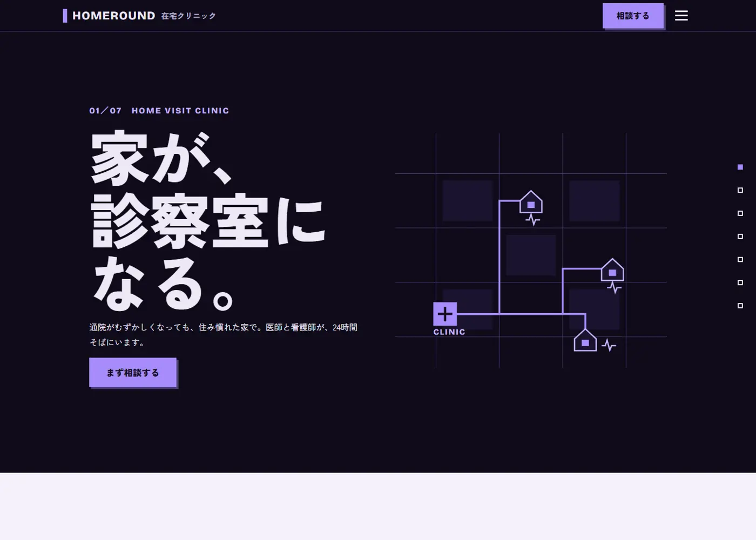Click the 相談する button in the header
The width and height of the screenshot is (756, 540).
[633, 16]
